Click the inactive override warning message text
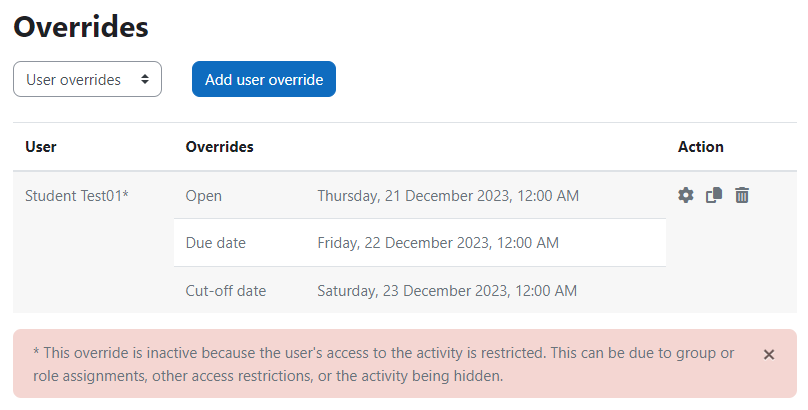 [x=383, y=364]
